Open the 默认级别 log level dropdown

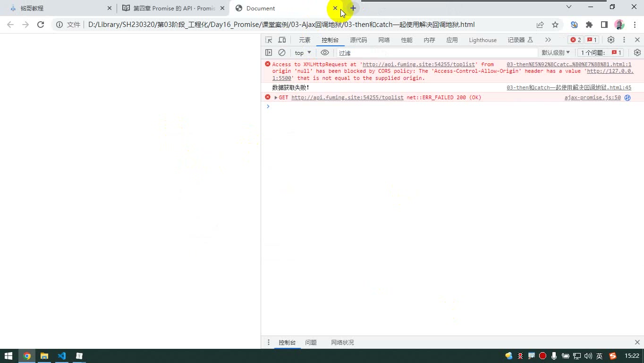[556, 52]
